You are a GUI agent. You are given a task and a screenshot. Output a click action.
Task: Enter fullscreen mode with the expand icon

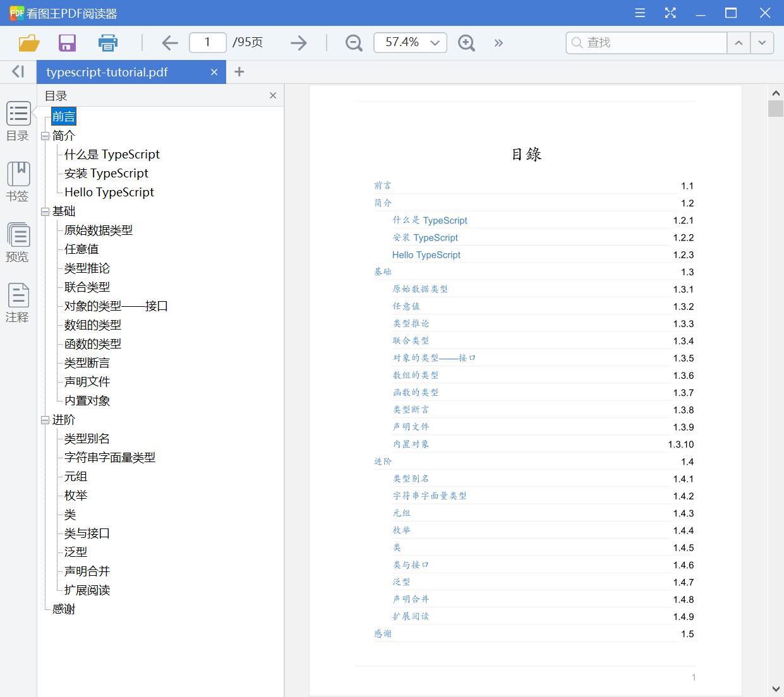pos(670,12)
